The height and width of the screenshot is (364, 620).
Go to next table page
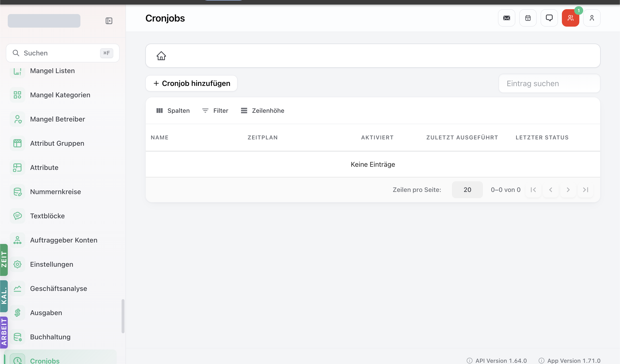[568, 190]
